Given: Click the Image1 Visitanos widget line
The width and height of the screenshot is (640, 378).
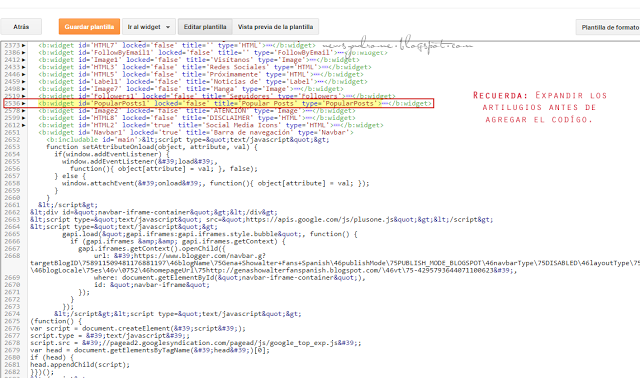Looking at the screenshot, I should (199, 60).
